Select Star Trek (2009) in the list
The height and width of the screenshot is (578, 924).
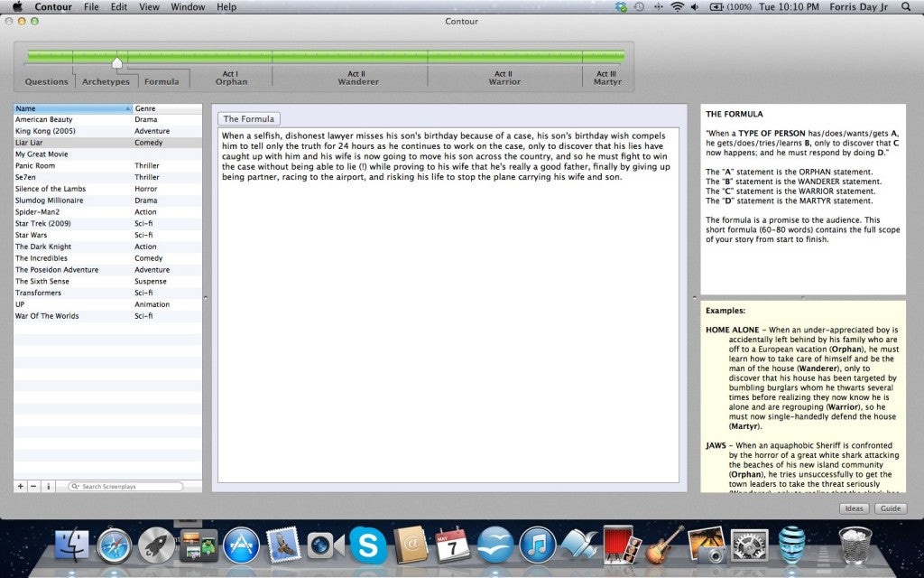coord(107,224)
